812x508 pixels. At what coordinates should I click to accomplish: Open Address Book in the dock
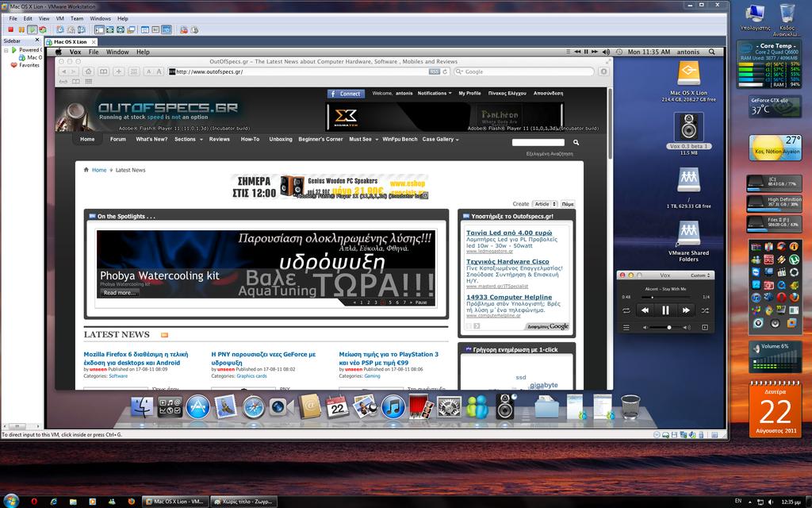click(x=310, y=407)
